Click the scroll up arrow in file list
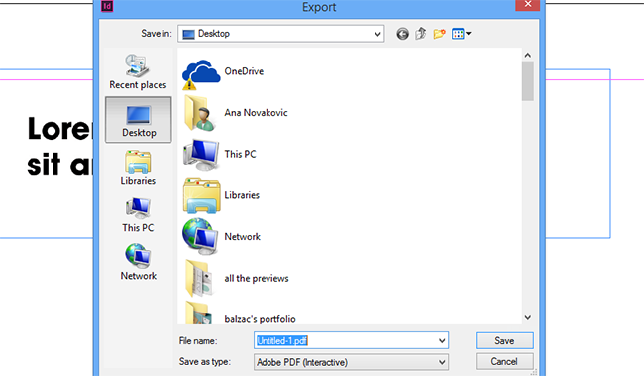The height and width of the screenshot is (376, 644). (528, 55)
